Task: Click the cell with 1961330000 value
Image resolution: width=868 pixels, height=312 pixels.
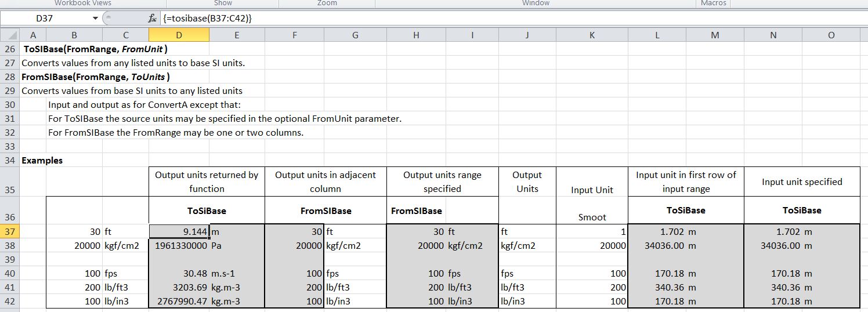Action: [x=178, y=245]
